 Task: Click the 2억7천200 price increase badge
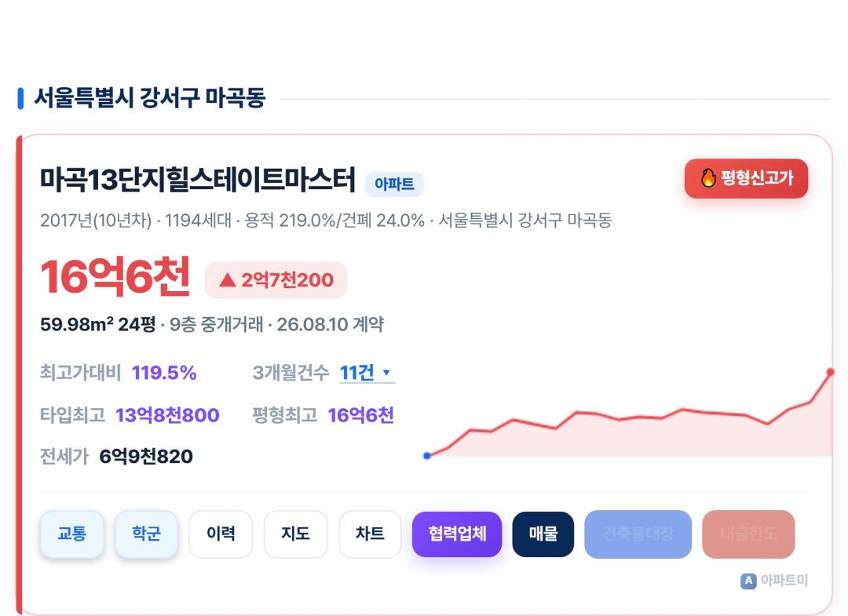click(276, 280)
